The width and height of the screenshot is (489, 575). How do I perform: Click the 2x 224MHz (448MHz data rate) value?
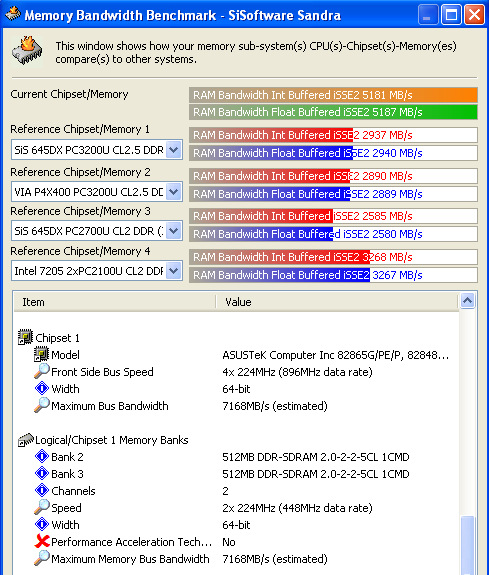(x=298, y=508)
